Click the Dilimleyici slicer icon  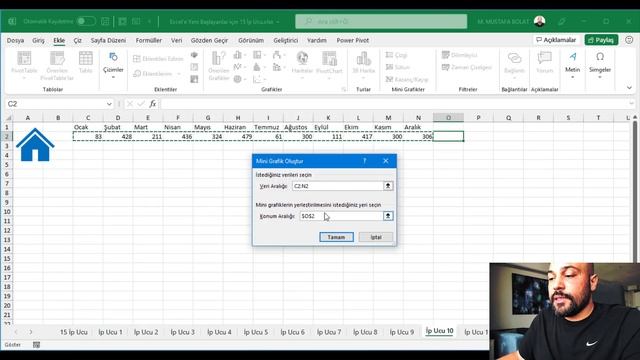(460, 55)
